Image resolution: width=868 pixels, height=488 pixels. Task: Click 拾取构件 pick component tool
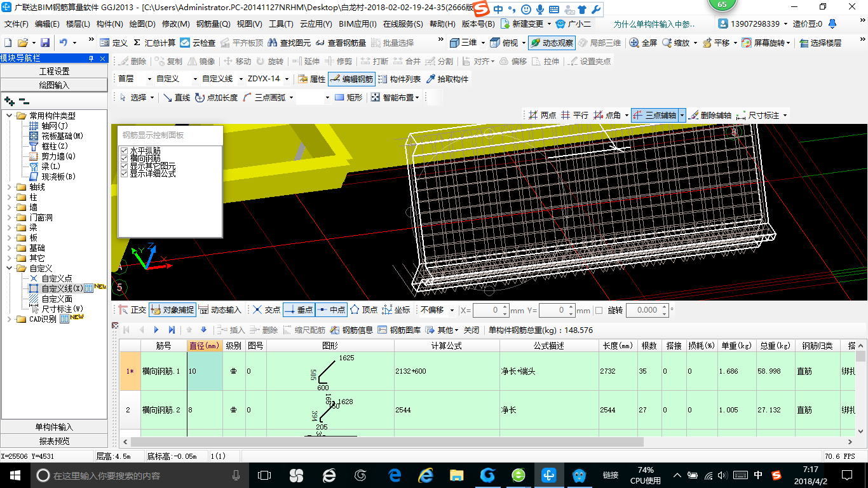tap(447, 79)
